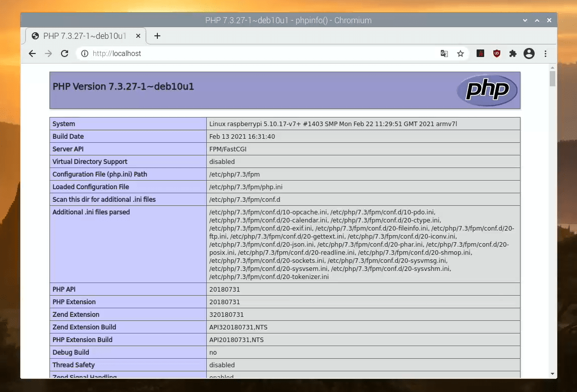
Task: Open the Extensions puzzle piece menu
Action: pos(512,54)
